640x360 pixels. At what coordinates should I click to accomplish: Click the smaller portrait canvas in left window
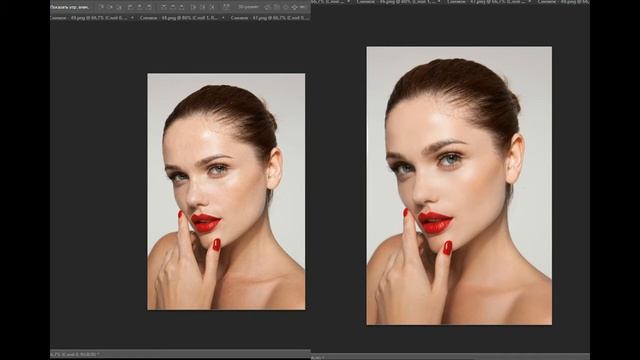pyautogui.click(x=226, y=191)
